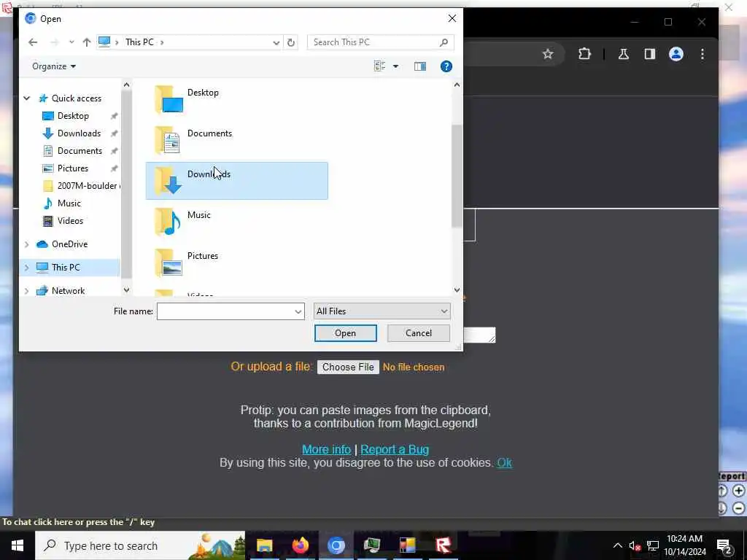Open Firefox from the taskbar
The image size is (747, 560).
coord(300,545)
